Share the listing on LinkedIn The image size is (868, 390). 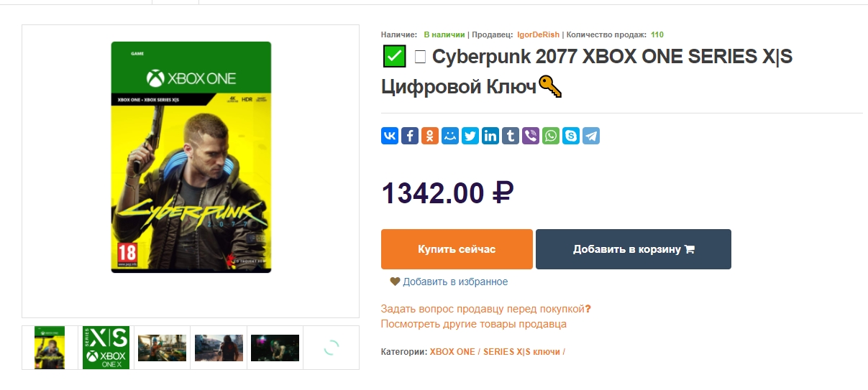coord(490,136)
